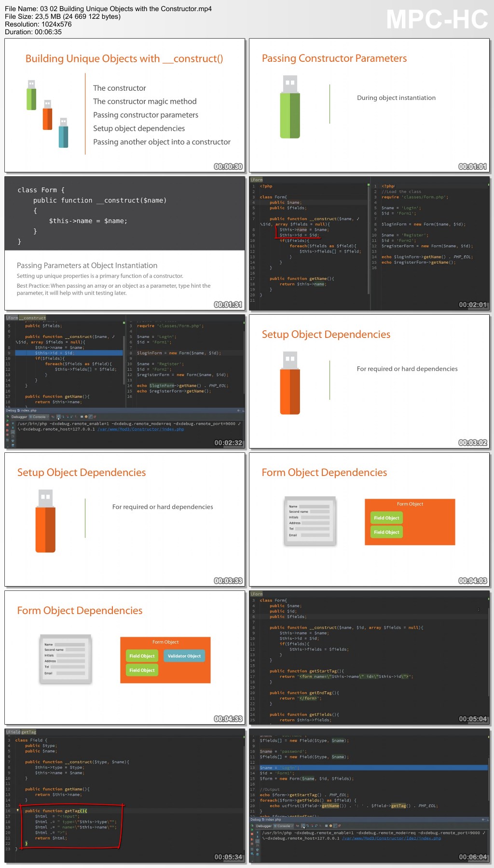Click 'For required or hard dependencies' at 00:03:33
The height and width of the screenshot is (868, 494).
pyautogui.click(x=163, y=507)
